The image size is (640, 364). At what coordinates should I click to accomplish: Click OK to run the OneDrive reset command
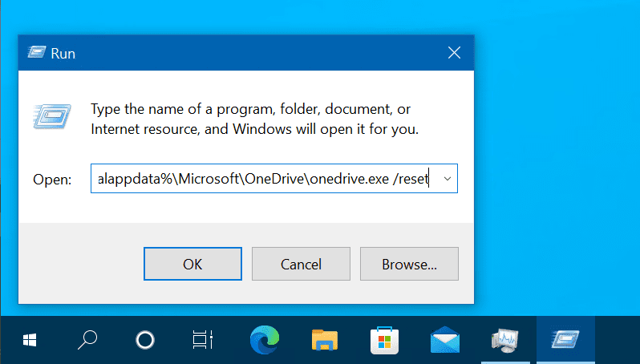coord(192,264)
